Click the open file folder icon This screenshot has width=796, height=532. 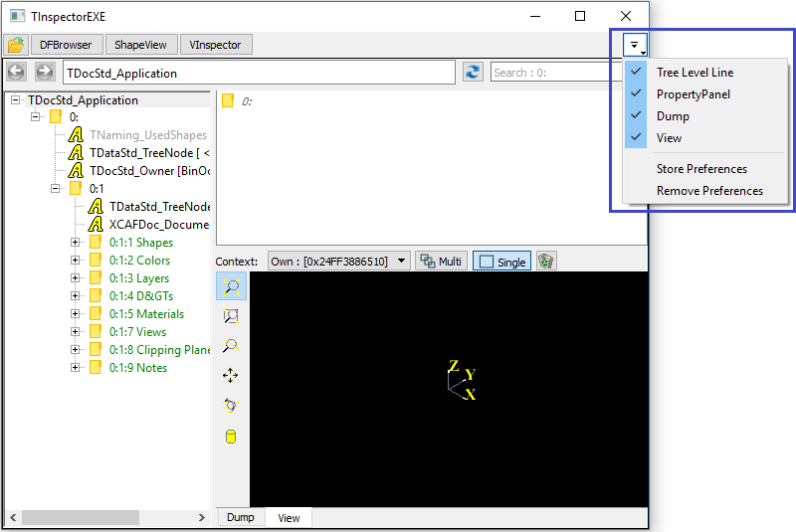[x=16, y=45]
